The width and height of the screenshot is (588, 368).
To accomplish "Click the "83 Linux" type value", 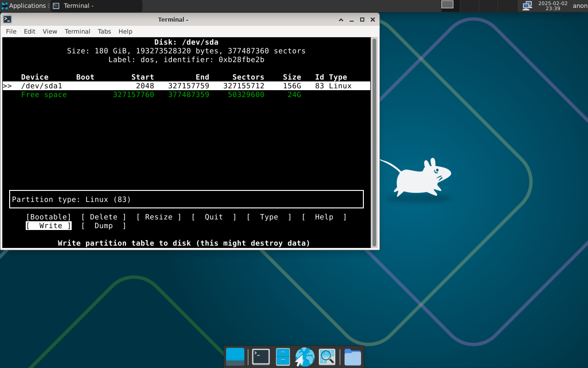I will (x=334, y=86).
